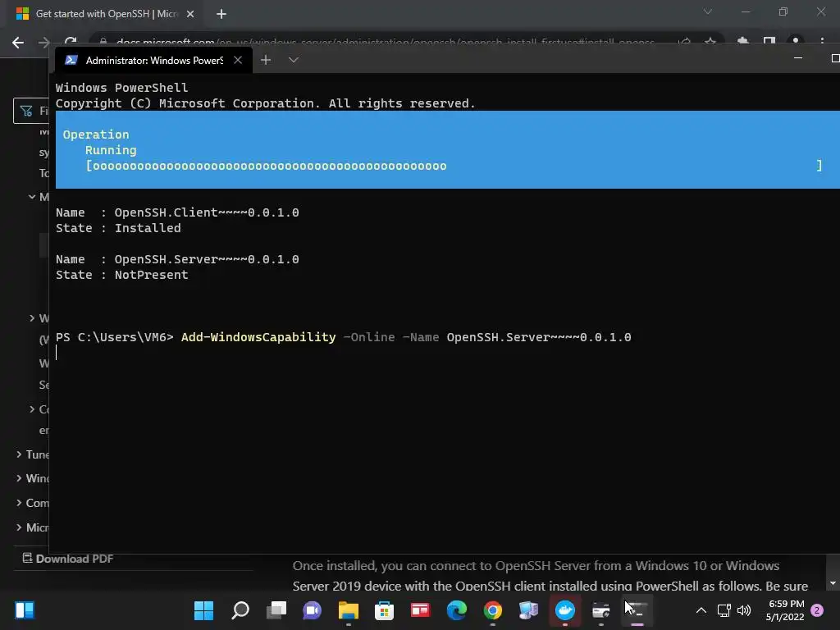
Task: Close the Get started with OpenSSH tab
Action: (x=190, y=14)
